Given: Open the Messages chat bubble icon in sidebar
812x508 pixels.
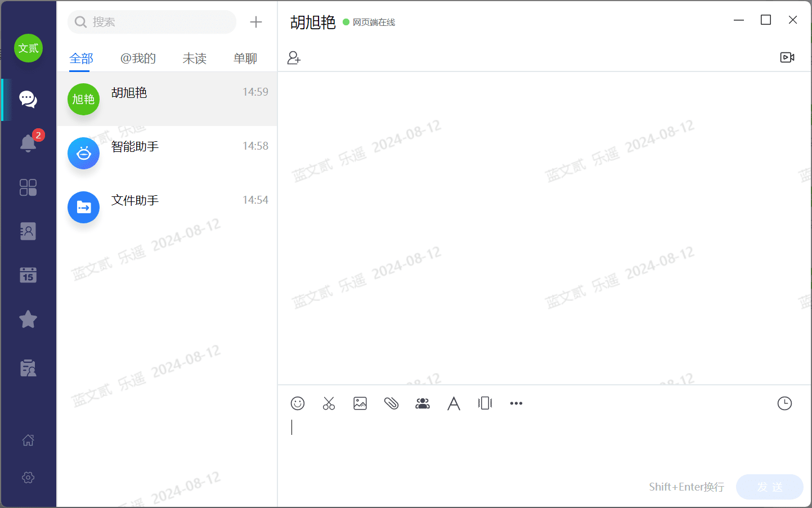Looking at the screenshot, I should [x=28, y=100].
